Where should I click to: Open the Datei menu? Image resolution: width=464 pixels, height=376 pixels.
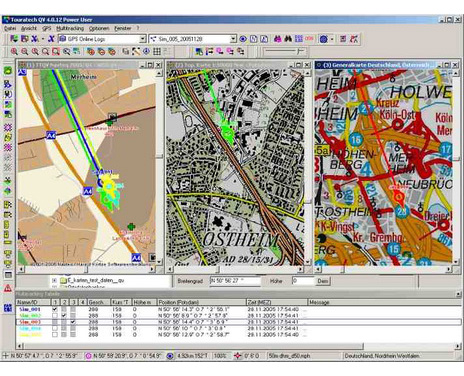click(10, 29)
